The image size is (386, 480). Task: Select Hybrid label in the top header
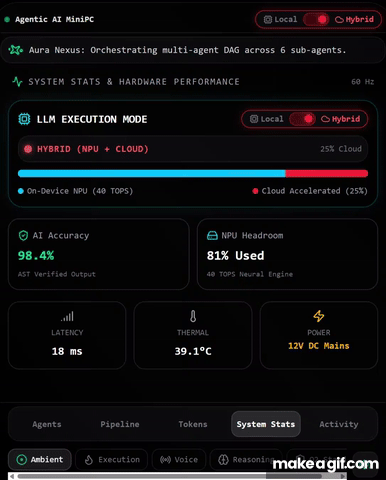[x=354, y=19]
